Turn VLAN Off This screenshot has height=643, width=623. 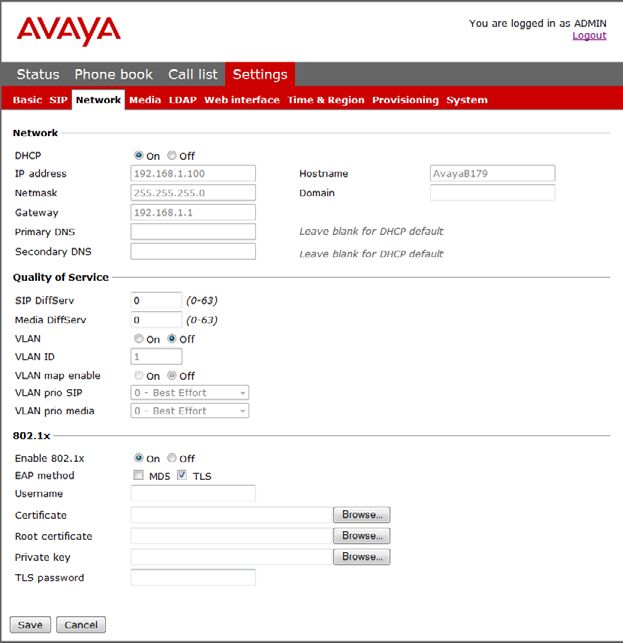(171, 339)
